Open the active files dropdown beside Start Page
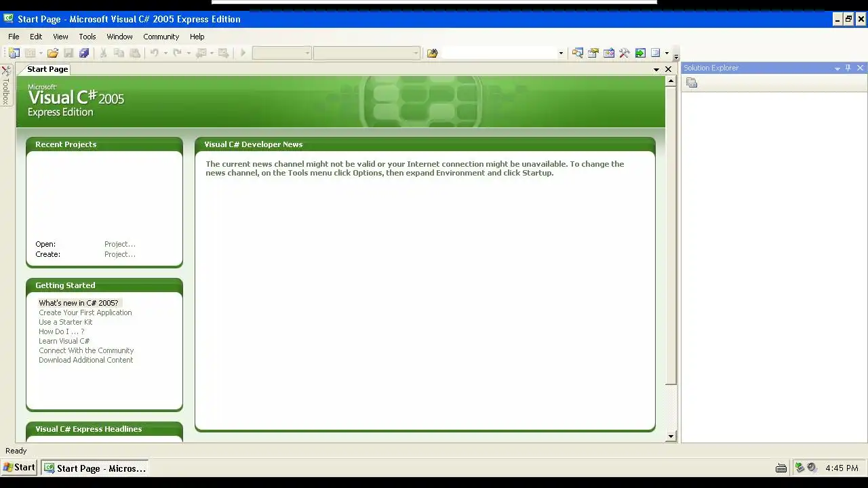The image size is (868, 488). click(656, 69)
